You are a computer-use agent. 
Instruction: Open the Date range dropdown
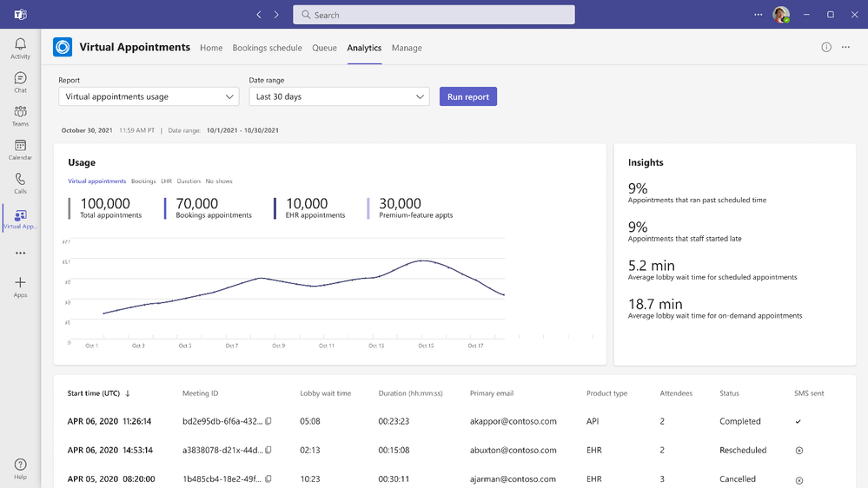339,97
